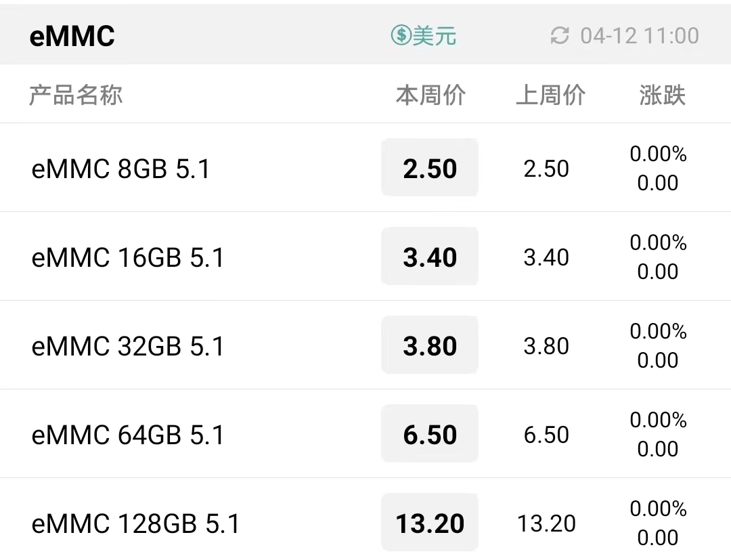Image resolution: width=731 pixels, height=560 pixels.
Task: Open eMMC 128GB 5.1 product row
Action: [x=365, y=519]
